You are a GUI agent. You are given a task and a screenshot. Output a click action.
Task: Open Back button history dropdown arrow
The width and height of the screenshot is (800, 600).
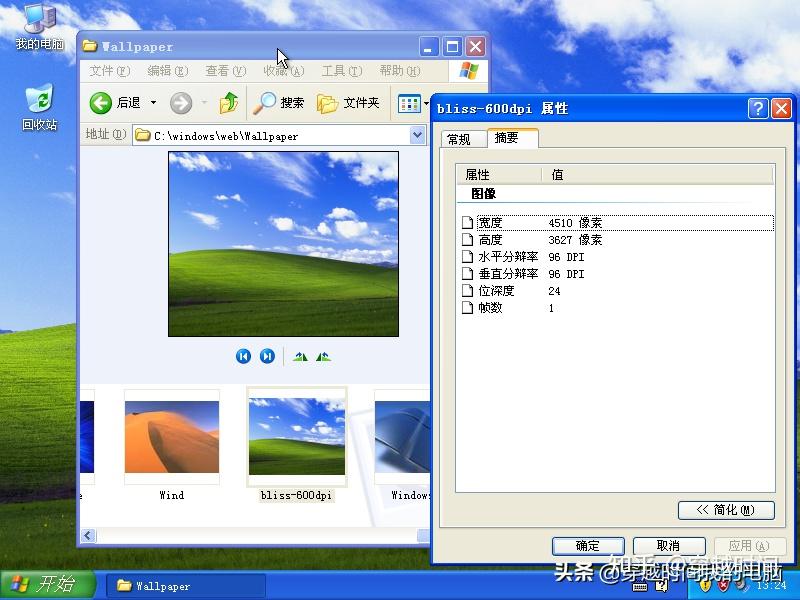153,103
